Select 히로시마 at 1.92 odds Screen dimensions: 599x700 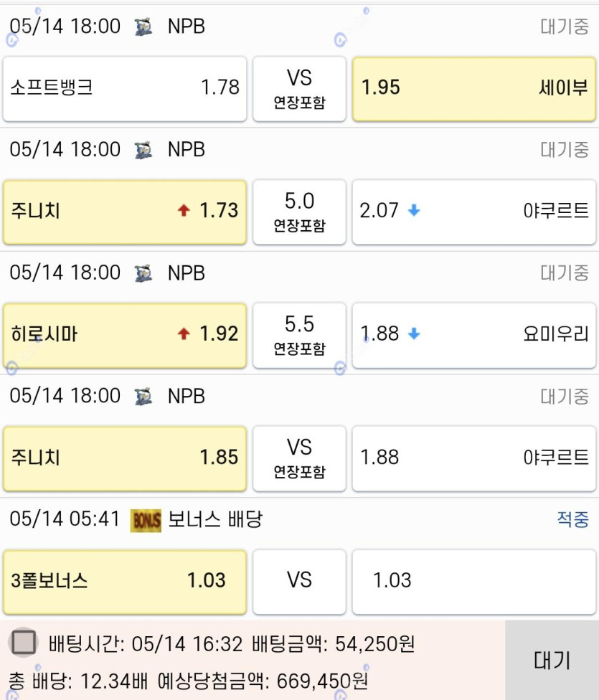point(125,335)
